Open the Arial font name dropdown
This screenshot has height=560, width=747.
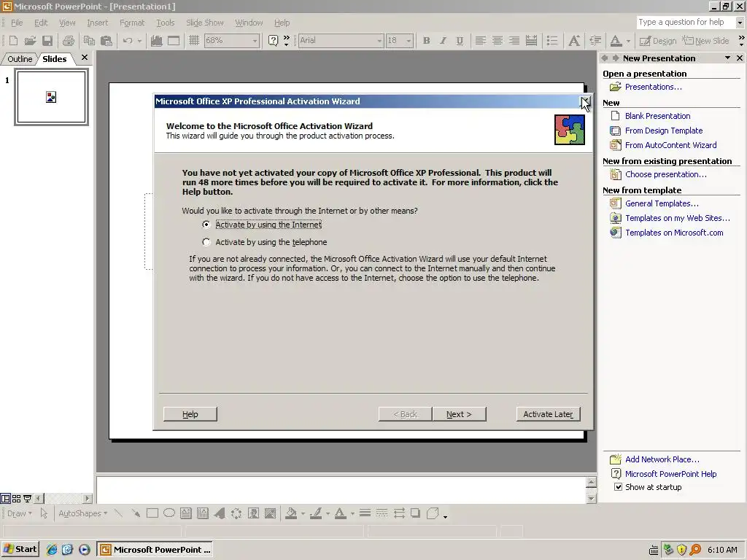pos(379,41)
